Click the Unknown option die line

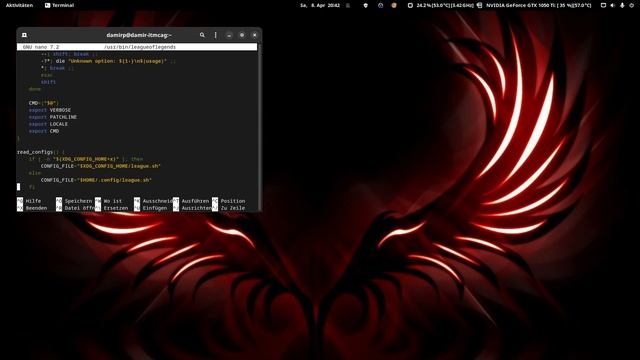[x=108, y=61]
